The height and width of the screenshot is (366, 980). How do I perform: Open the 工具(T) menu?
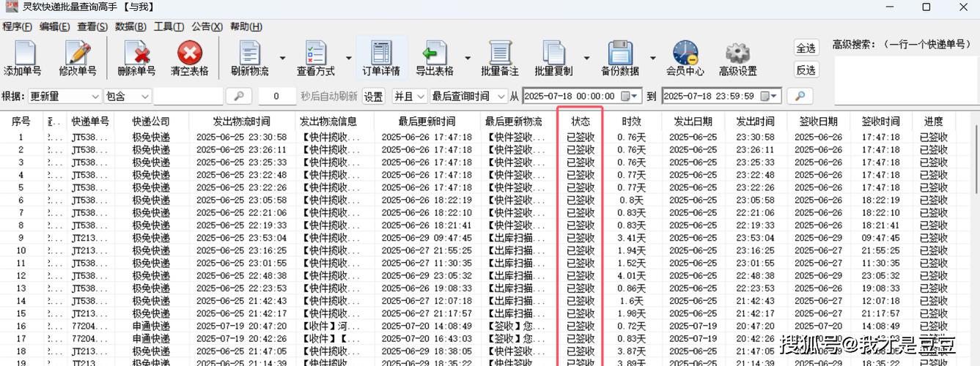pos(169,27)
